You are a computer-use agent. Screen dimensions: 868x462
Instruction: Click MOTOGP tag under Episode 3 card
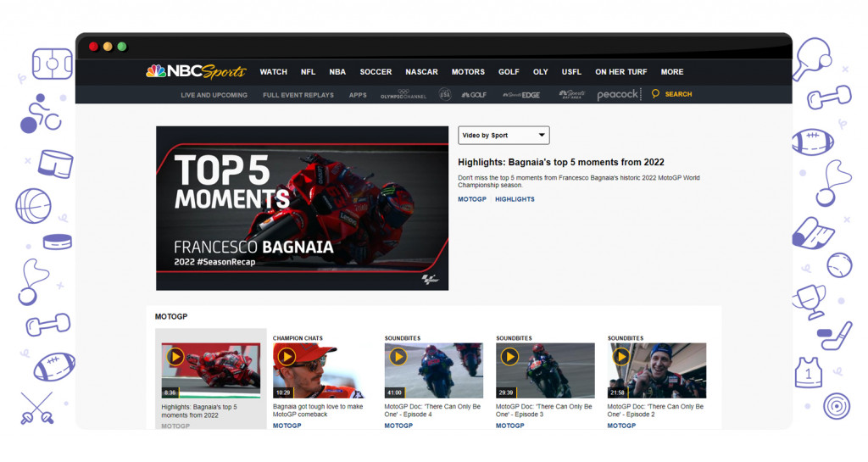[x=509, y=426]
